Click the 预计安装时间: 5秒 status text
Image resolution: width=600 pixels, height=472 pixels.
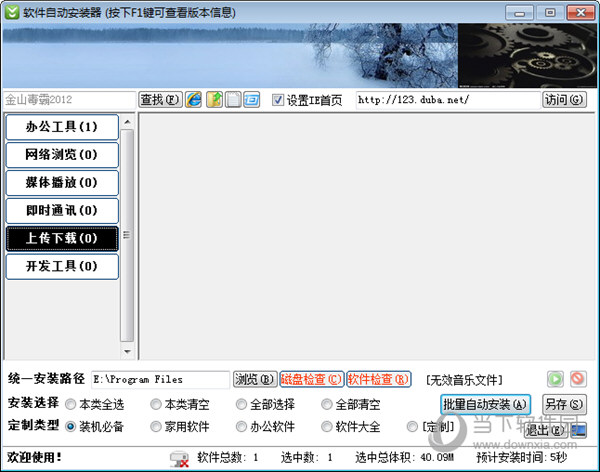(522, 457)
